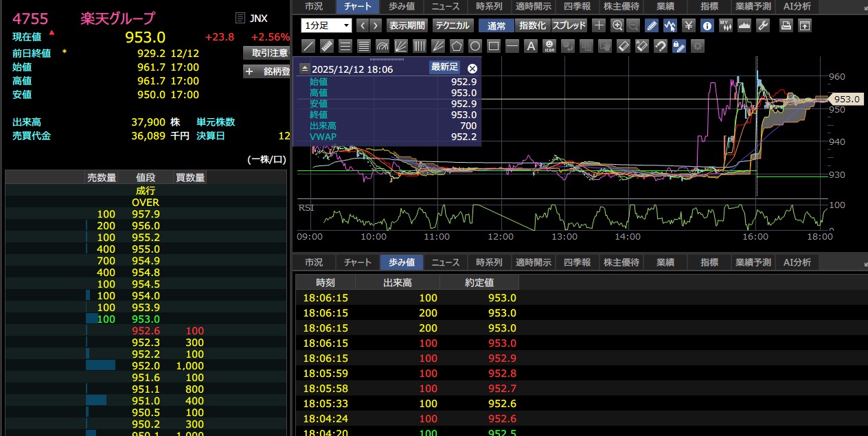The height and width of the screenshot is (436, 868).
Task: Open chart settings with wrench icon
Action: (x=762, y=25)
